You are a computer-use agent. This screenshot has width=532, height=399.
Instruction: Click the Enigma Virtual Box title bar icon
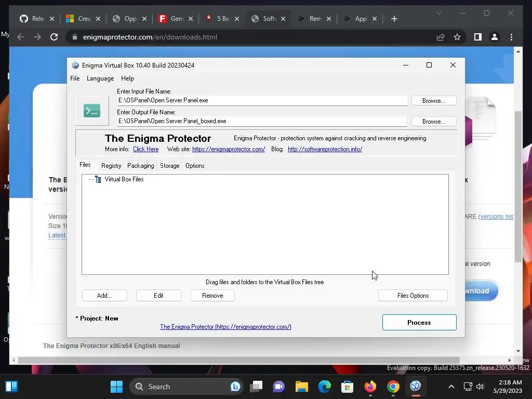(x=75, y=65)
